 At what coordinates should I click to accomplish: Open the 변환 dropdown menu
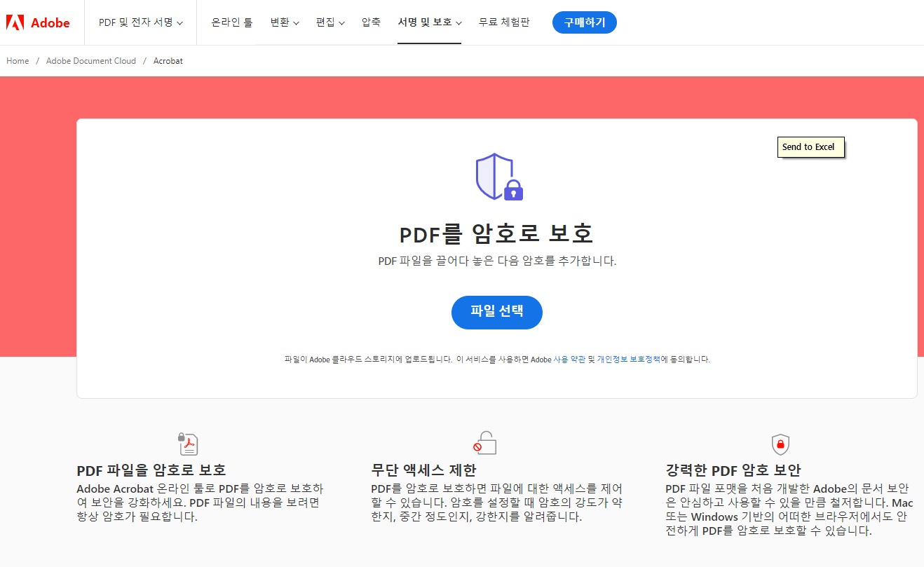point(285,22)
